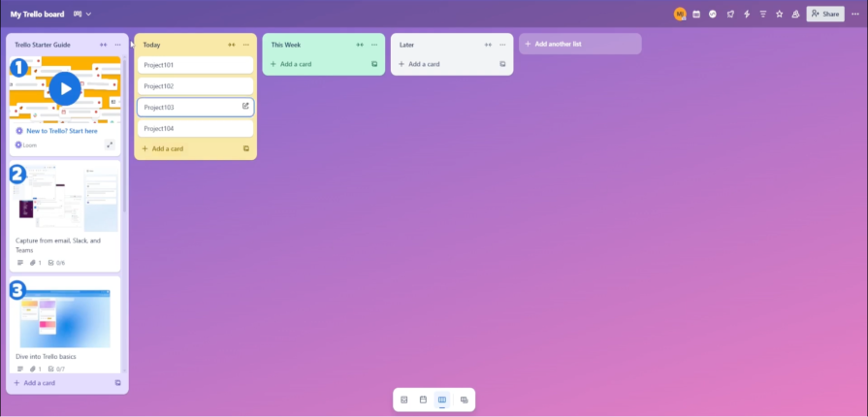Open the board views switcher icon
868x417 pixels.
pos(78,14)
